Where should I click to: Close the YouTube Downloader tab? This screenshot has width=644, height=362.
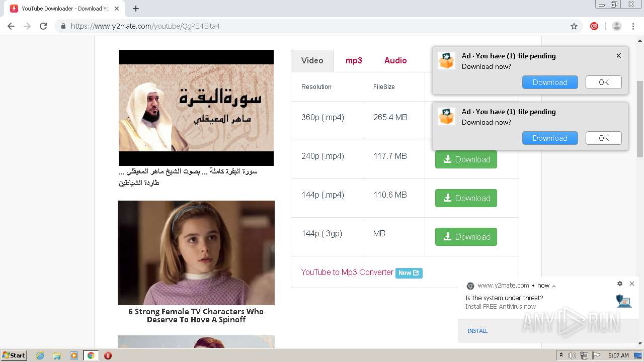coord(117,9)
